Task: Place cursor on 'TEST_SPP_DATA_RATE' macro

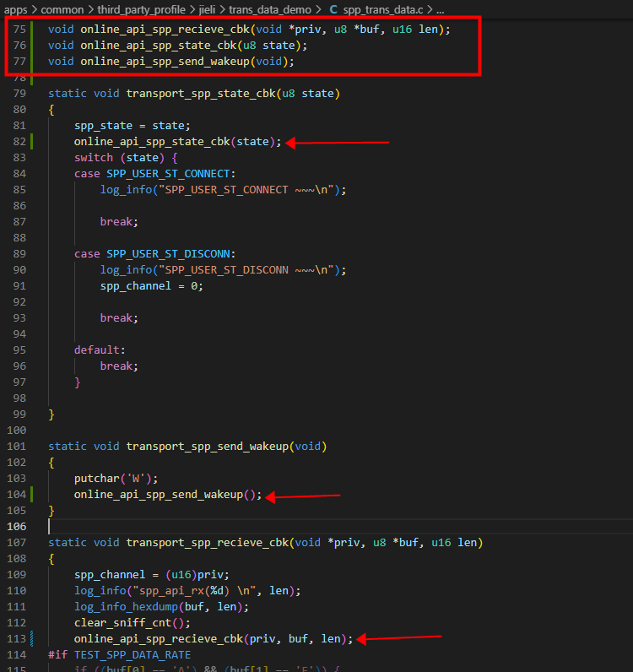Action: [133, 655]
